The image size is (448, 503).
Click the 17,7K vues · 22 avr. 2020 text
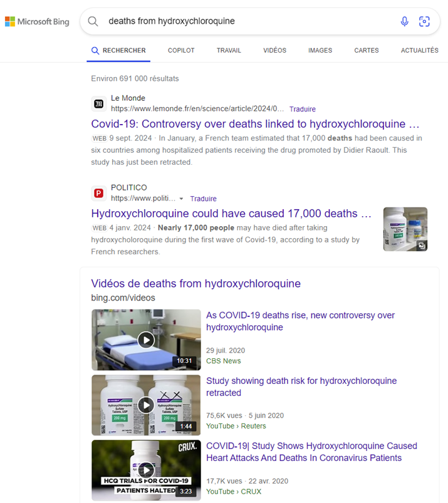247,481
